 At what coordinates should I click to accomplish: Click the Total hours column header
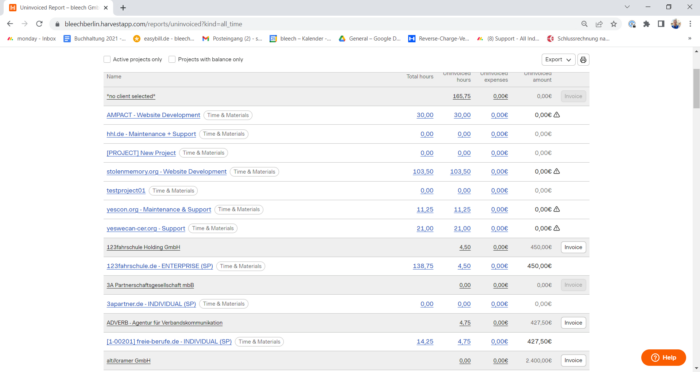(x=420, y=77)
